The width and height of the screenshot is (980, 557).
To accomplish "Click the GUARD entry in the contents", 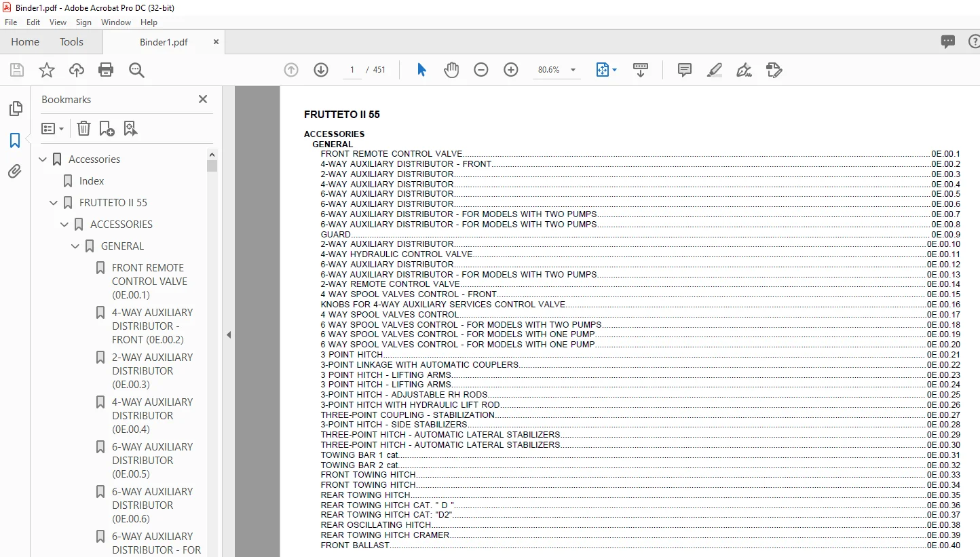I will coord(640,234).
